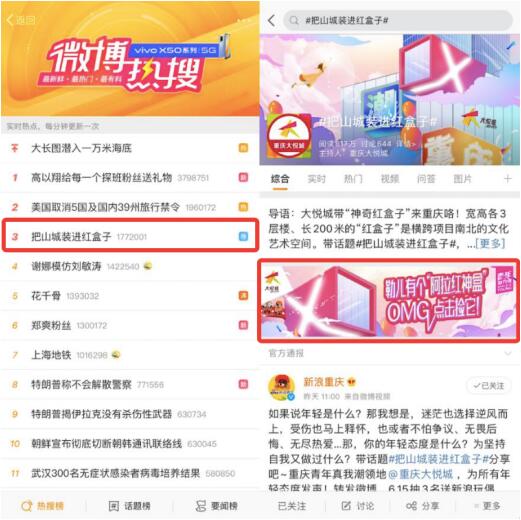The height and width of the screenshot is (520, 521).
Task: Expand the 官方通报 section chevron
Action: (x=508, y=353)
